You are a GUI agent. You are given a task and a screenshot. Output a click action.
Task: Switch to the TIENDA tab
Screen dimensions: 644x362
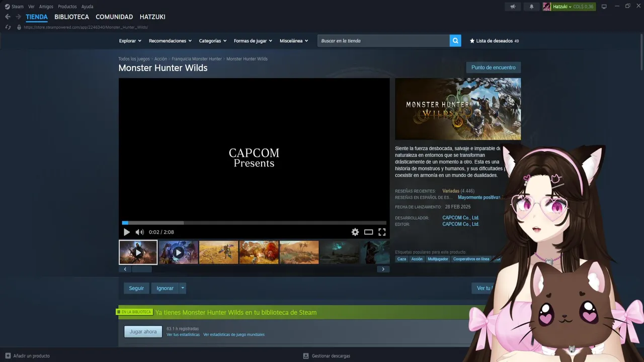click(37, 17)
